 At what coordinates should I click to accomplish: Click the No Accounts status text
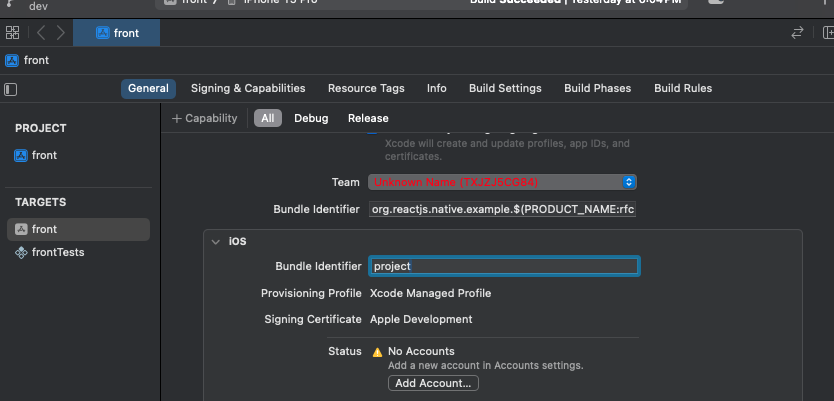[x=421, y=352]
